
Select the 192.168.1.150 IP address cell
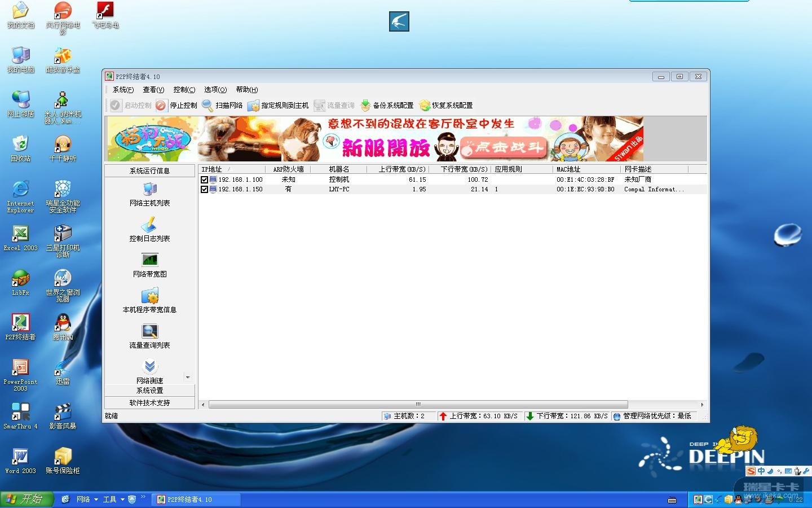(241, 189)
